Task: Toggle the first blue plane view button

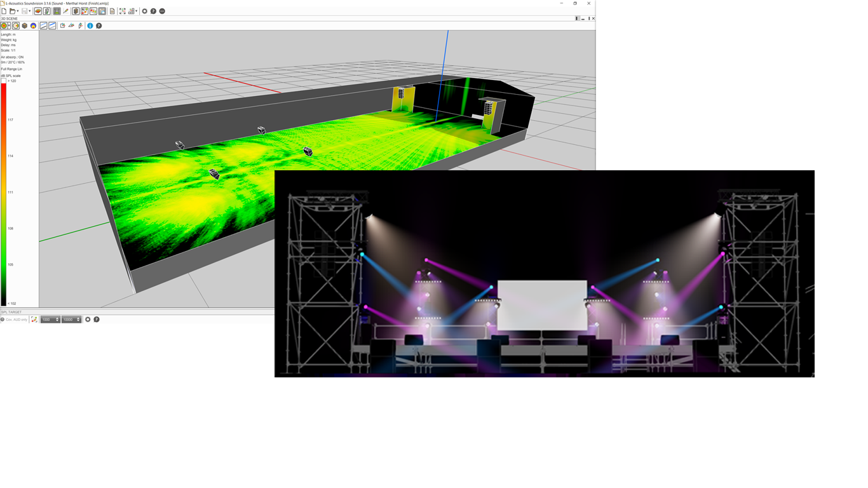Action: [x=43, y=26]
